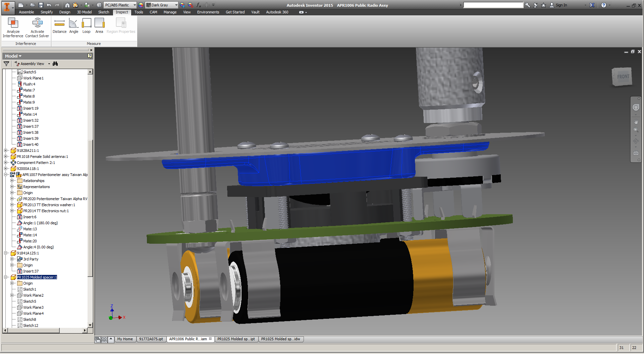Click the FRONT face of ViewCube
The image size is (644, 354).
pos(623,77)
